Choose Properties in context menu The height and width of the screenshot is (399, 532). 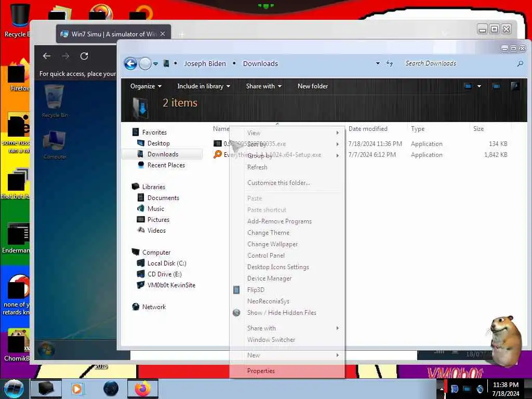(287, 371)
